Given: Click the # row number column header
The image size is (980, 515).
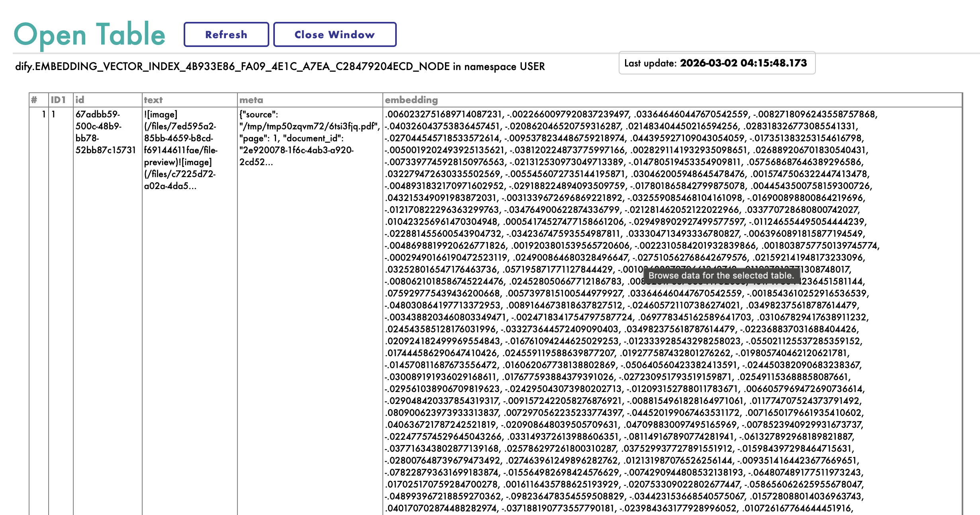Looking at the screenshot, I should (34, 100).
